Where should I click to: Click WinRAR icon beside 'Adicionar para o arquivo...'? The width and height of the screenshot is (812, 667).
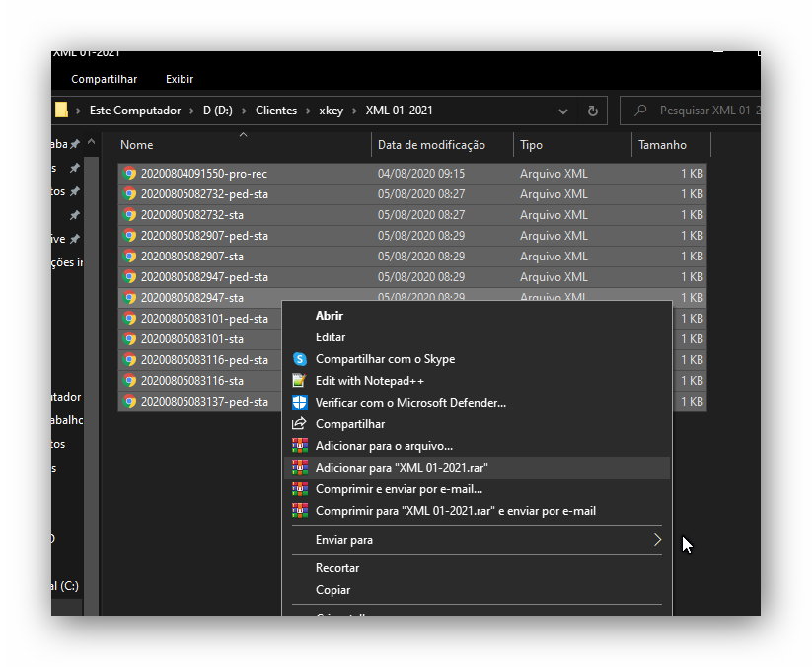point(299,446)
